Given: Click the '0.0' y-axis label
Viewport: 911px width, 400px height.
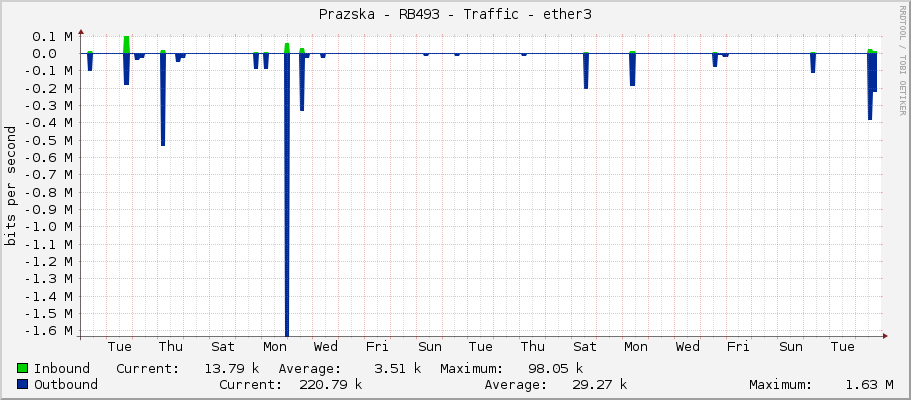Looking at the screenshot, I should coord(44,54).
